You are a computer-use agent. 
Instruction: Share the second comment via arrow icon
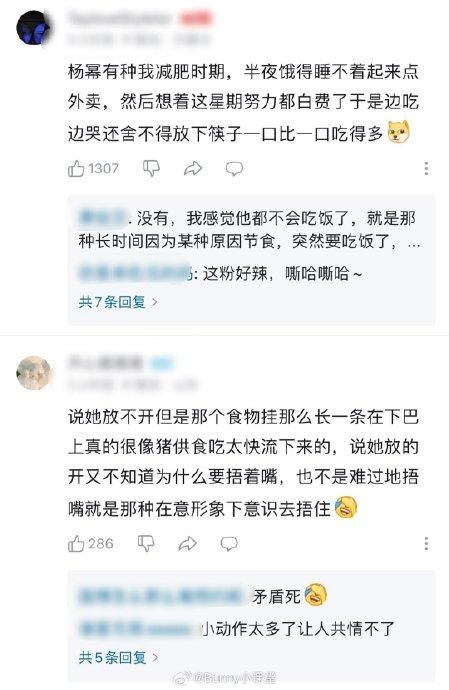pos(188,544)
